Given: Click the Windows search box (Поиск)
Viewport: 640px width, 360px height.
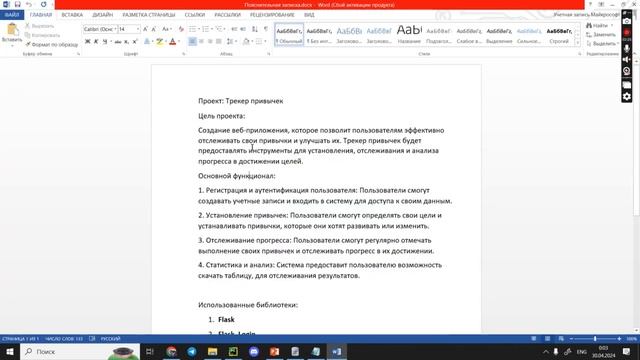Looking at the screenshot, I should (80, 351).
